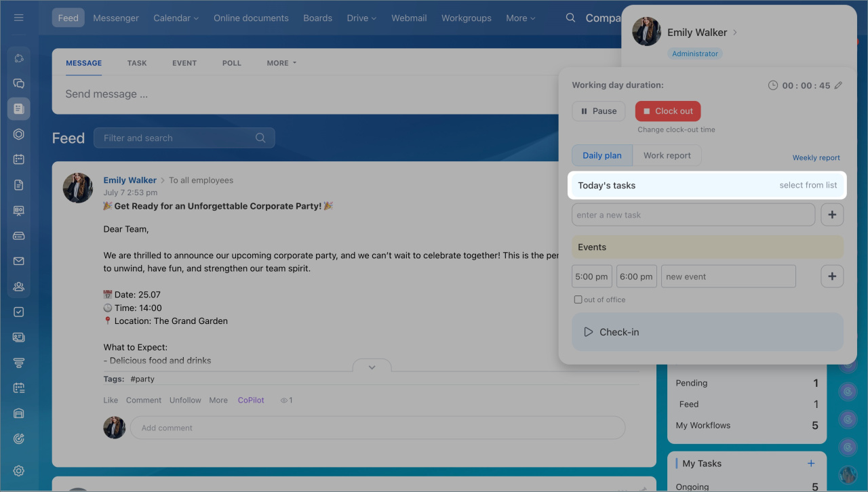
Task: Open the mail icon in left sidebar
Action: coord(19,261)
